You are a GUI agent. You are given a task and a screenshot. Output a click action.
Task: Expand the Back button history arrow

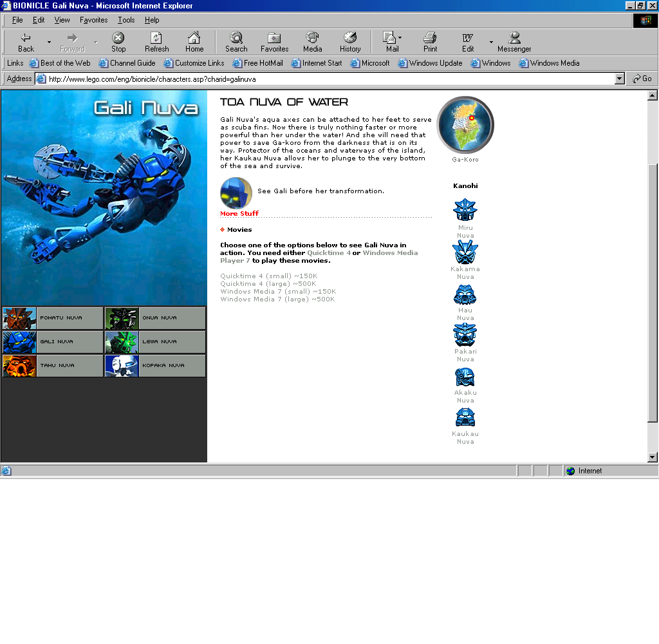49,43
